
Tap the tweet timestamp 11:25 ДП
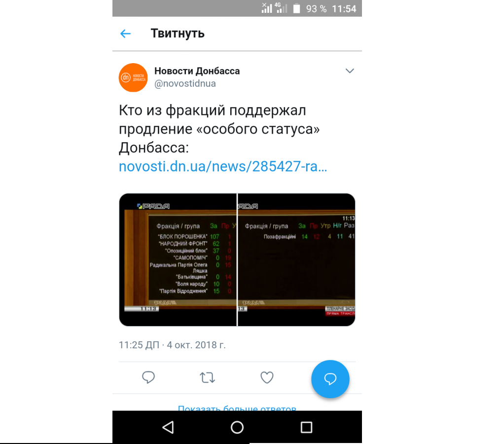click(x=139, y=345)
